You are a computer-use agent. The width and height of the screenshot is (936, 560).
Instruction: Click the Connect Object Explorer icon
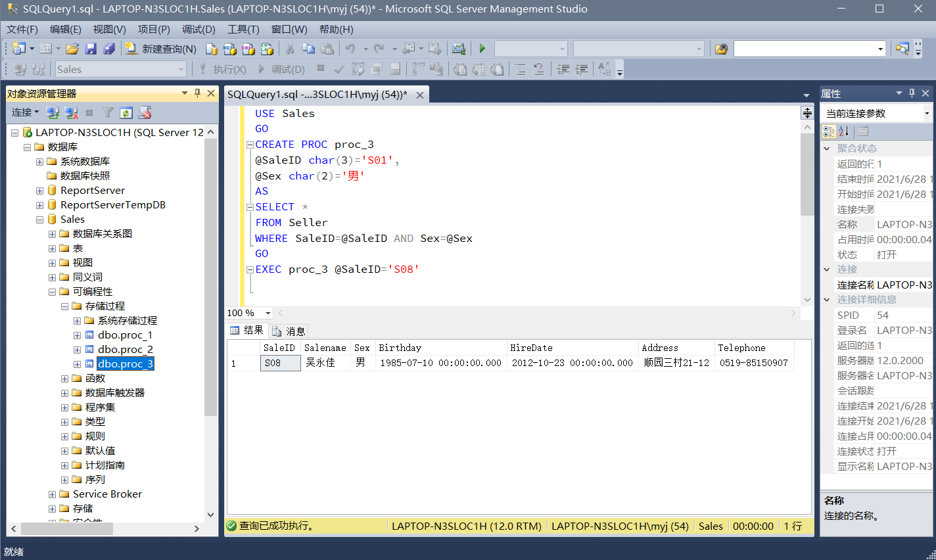(53, 113)
